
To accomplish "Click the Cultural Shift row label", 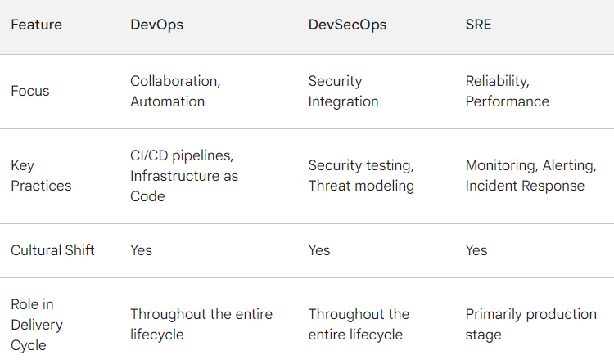I will click(52, 250).
